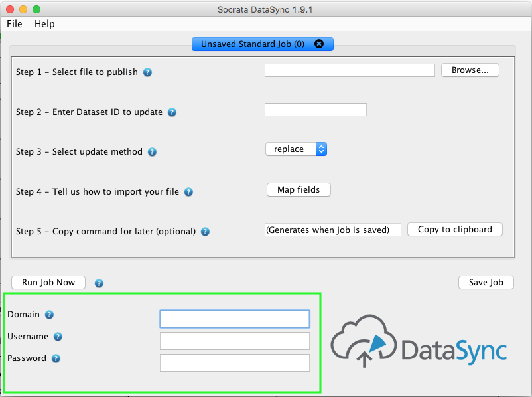Focus the Username input field
Image resolution: width=532 pixels, height=397 pixels.
click(235, 341)
